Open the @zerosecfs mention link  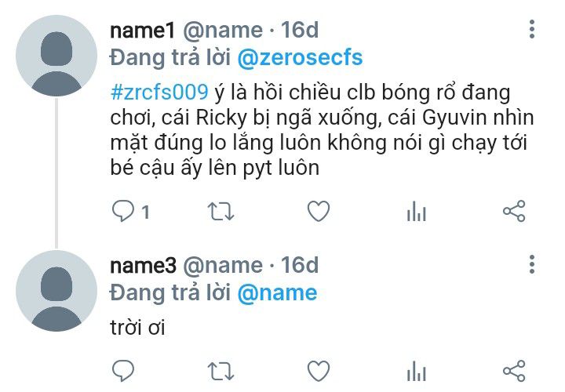click(300, 57)
